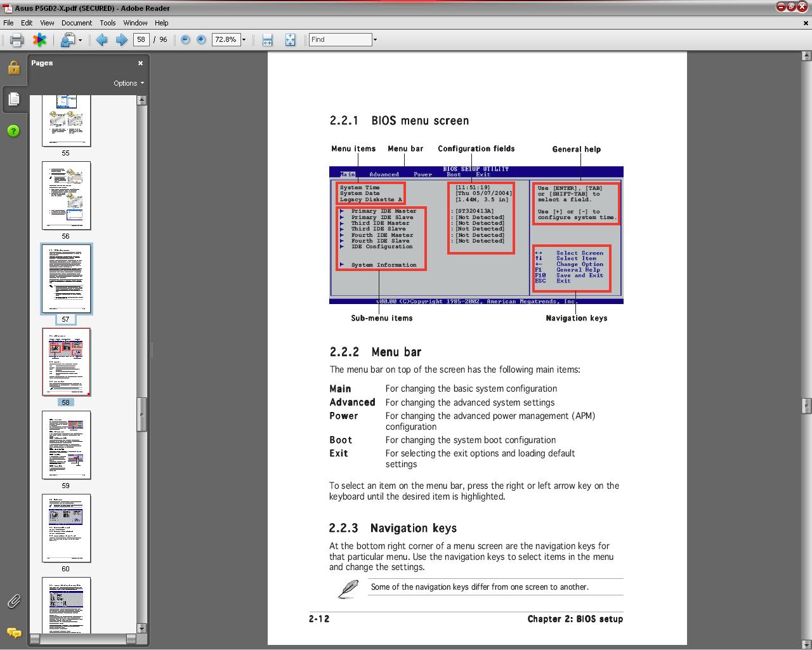Click the colorful collaborate star icon
The height and width of the screenshot is (650, 812).
[x=39, y=40]
